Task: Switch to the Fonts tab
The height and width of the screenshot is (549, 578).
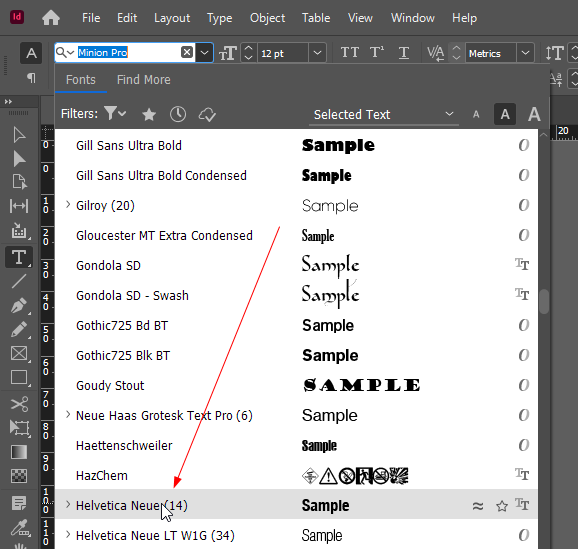Action: [81, 80]
